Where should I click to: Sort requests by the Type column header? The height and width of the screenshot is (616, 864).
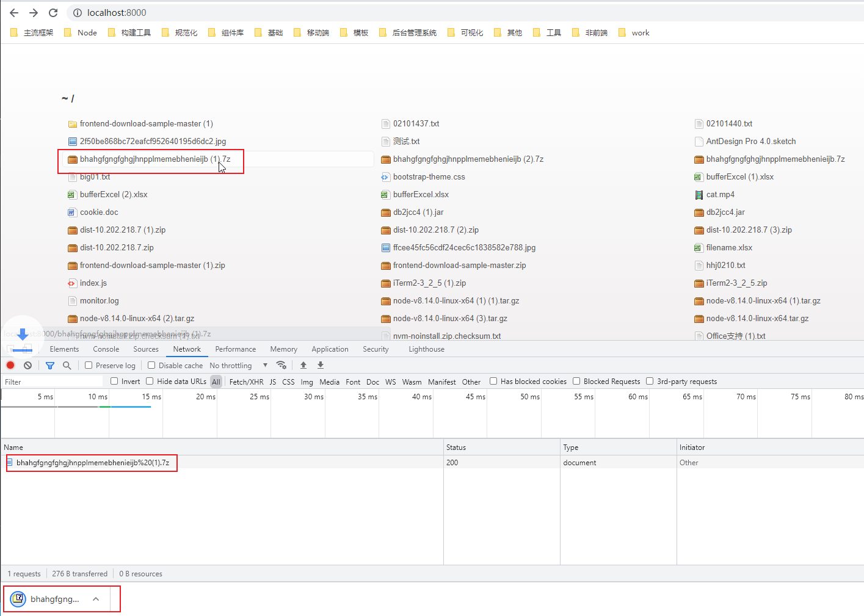(618, 448)
